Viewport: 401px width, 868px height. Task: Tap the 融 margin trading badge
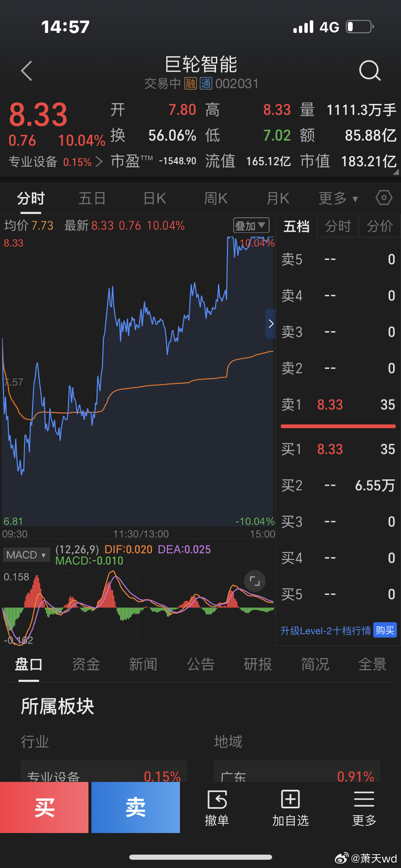coord(190,84)
